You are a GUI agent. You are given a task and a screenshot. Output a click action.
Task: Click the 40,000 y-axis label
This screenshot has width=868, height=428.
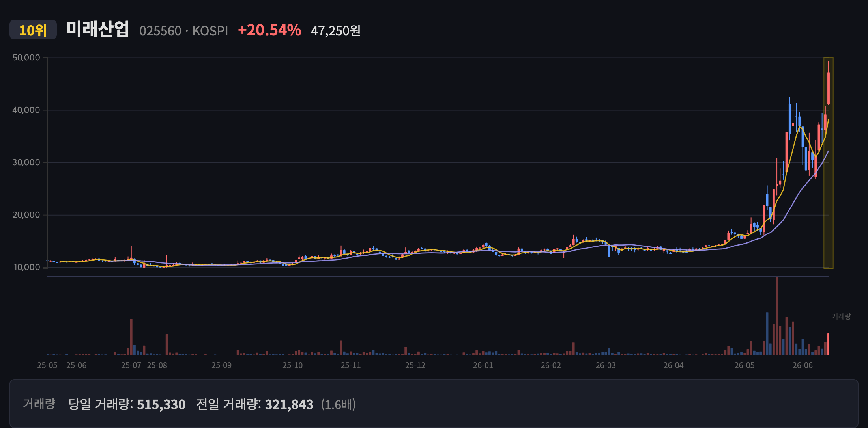26,110
